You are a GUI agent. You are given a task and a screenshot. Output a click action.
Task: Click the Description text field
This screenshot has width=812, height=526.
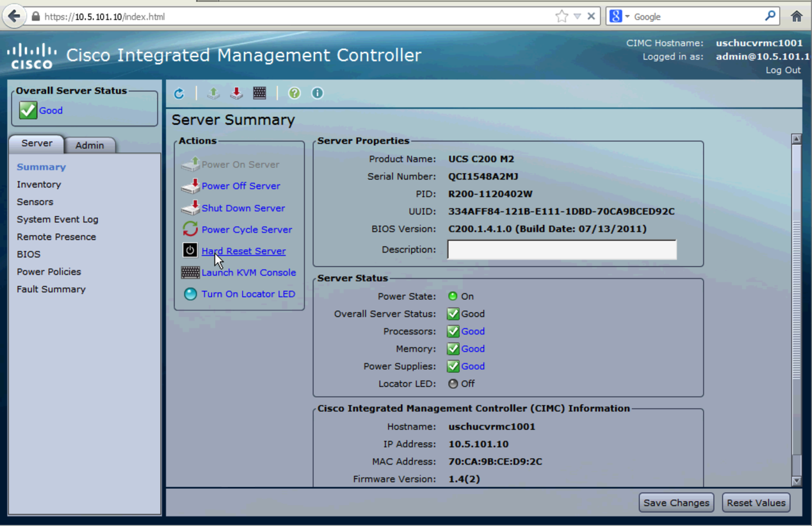562,250
